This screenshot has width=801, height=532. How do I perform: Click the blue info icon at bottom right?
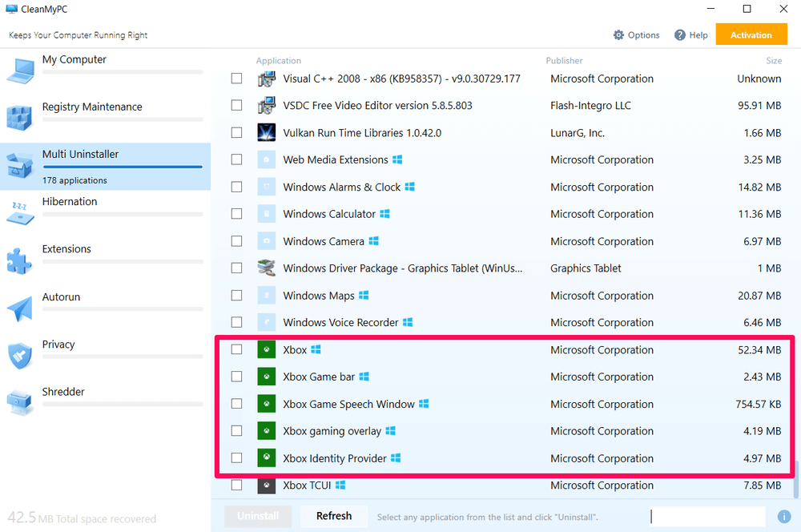tap(784, 516)
